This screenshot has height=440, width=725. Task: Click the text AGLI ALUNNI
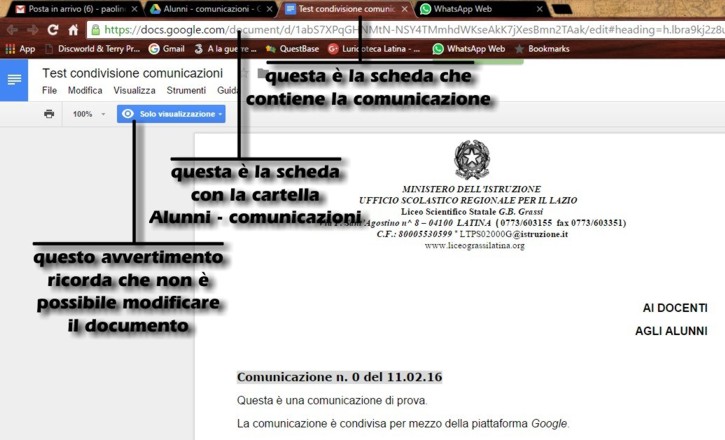pyautogui.click(x=671, y=331)
